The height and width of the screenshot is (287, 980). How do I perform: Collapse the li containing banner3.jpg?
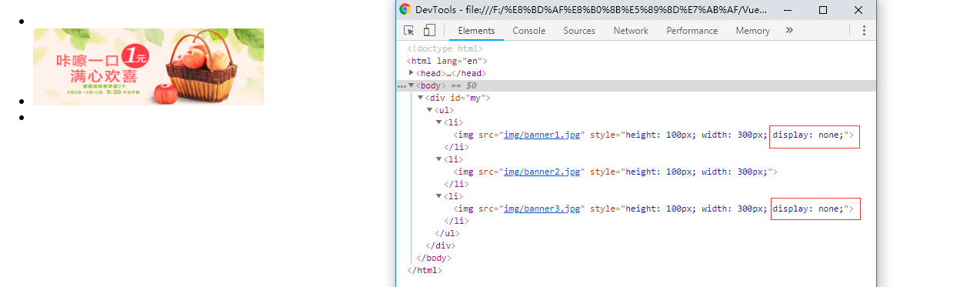(x=439, y=196)
